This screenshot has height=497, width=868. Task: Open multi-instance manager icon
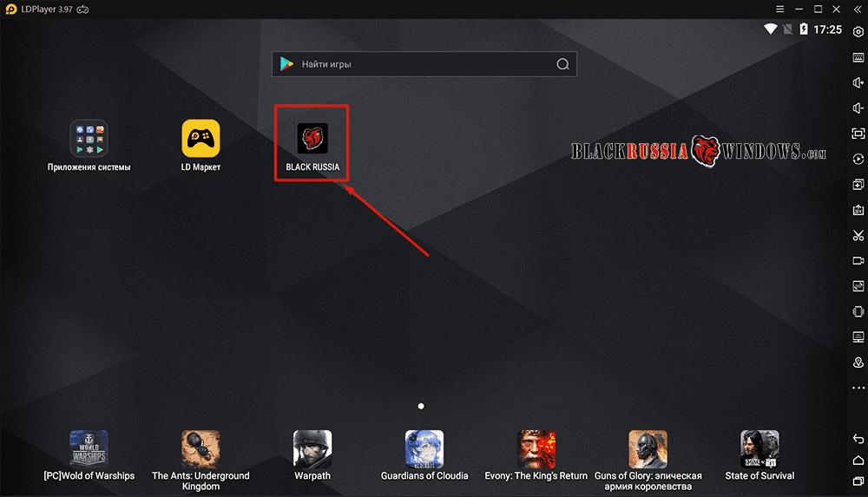[858, 185]
